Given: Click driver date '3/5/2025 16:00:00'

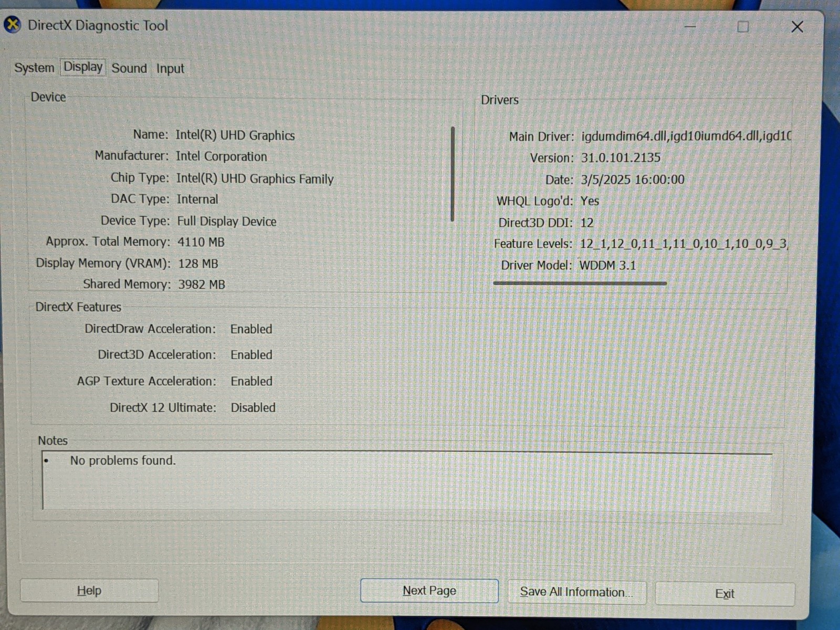Looking at the screenshot, I should point(633,180).
